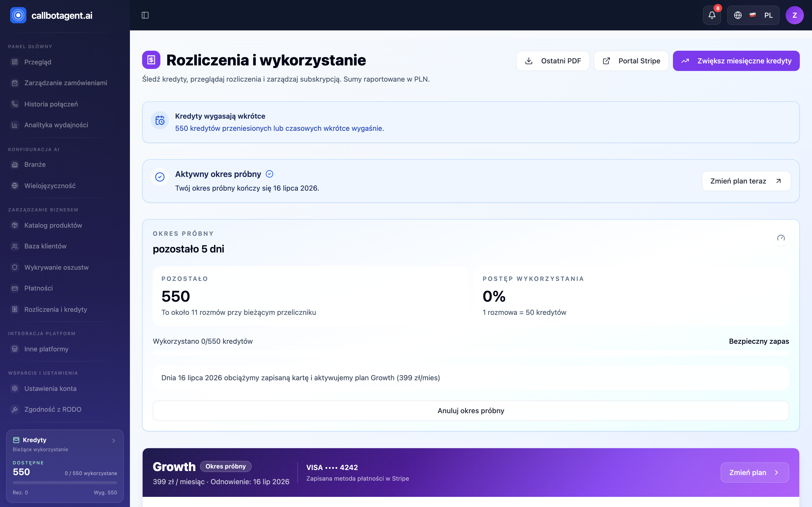Open the user avatar Z menu
Viewport: 812px width, 507px height.
click(794, 15)
